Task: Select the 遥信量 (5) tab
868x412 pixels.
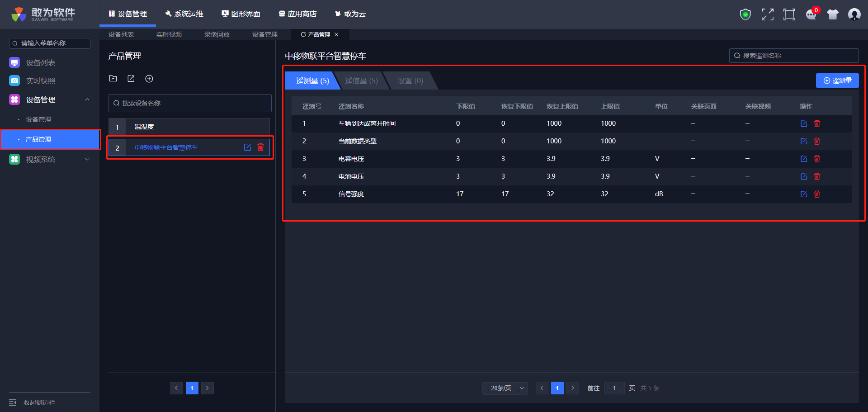Action: point(361,81)
